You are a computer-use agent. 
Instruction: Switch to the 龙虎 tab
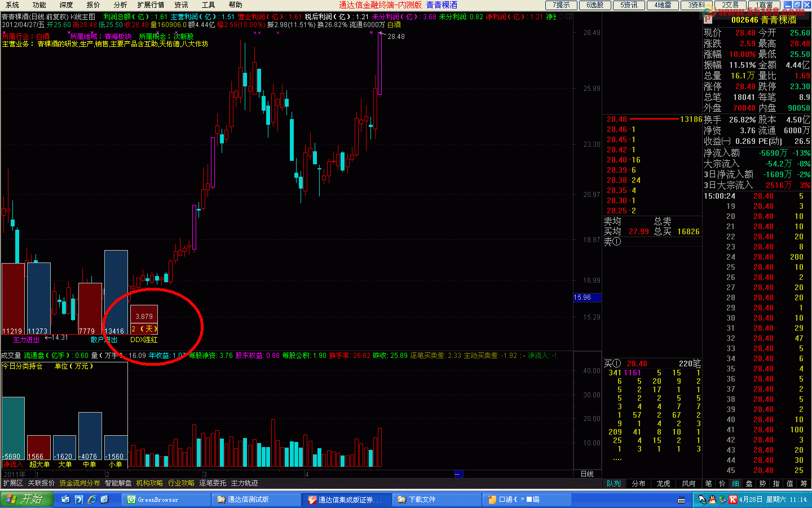click(x=663, y=483)
